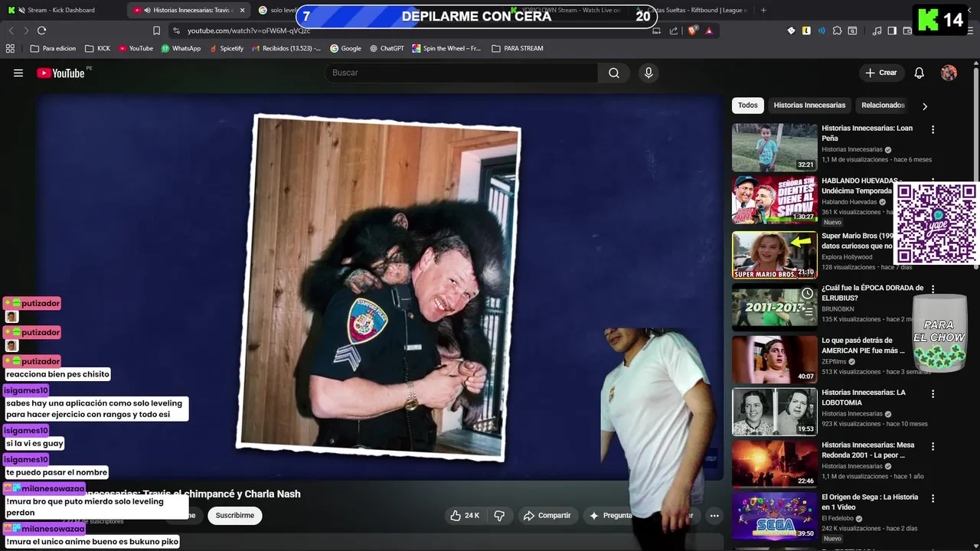Select the Todos filter chip

pyautogui.click(x=748, y=106)
